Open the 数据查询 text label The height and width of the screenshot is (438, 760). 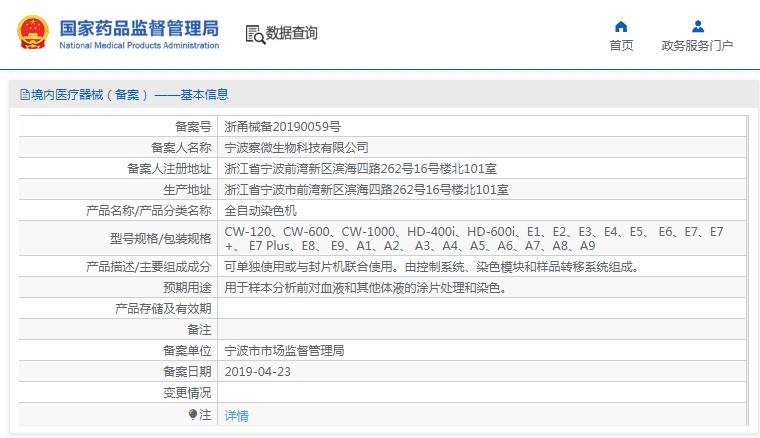click(x=292, y=34)
